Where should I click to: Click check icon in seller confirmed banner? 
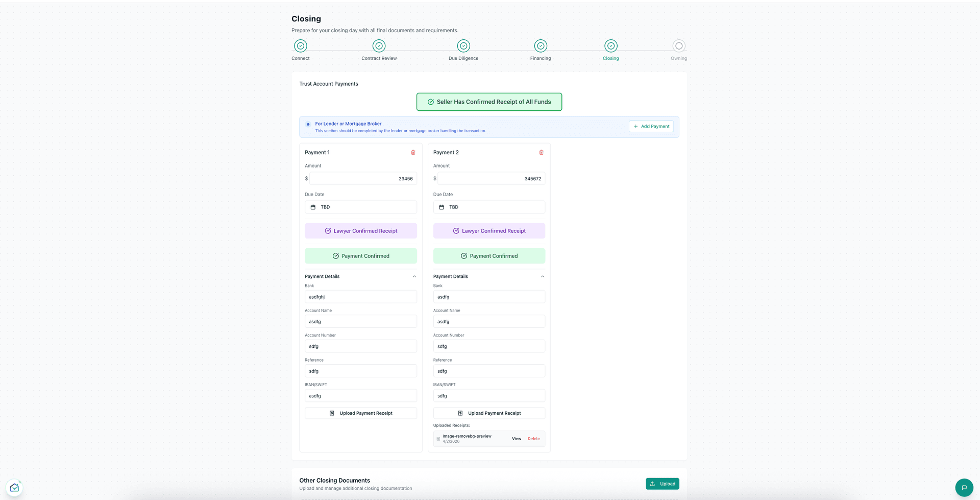pos(431,102)
